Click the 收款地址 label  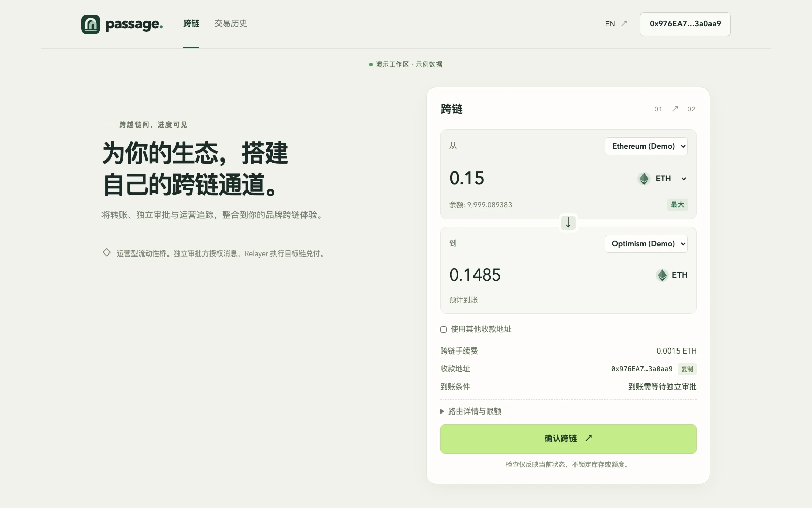pyautogui.click(x=455, y=369)
